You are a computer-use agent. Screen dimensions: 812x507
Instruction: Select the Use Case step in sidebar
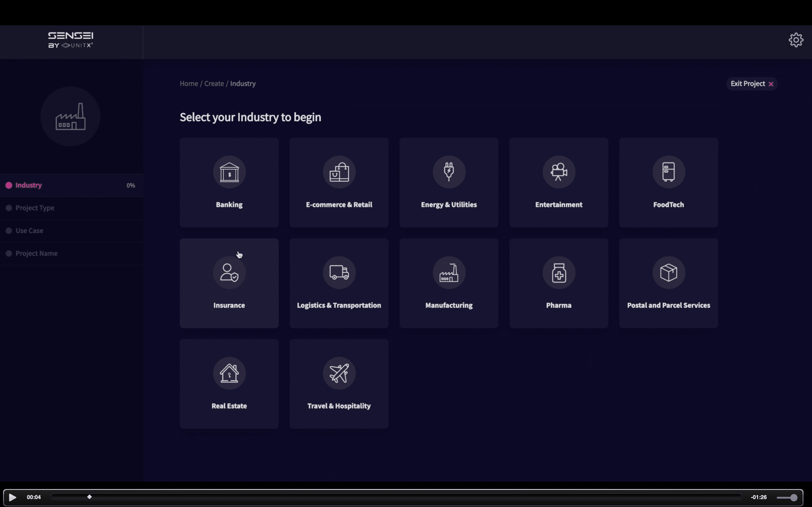[29, 231]
